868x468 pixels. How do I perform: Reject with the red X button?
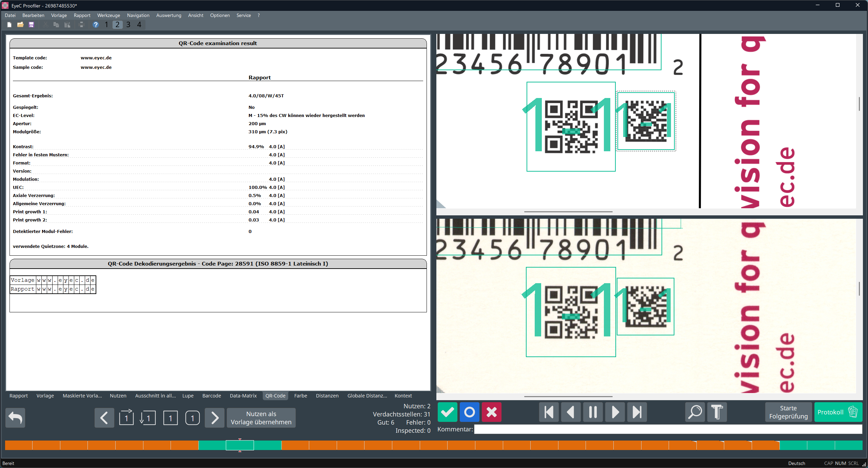[492, 412]
